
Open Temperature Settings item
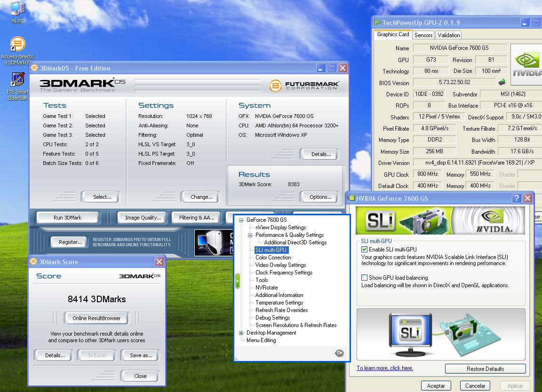[x=279, y=303]
